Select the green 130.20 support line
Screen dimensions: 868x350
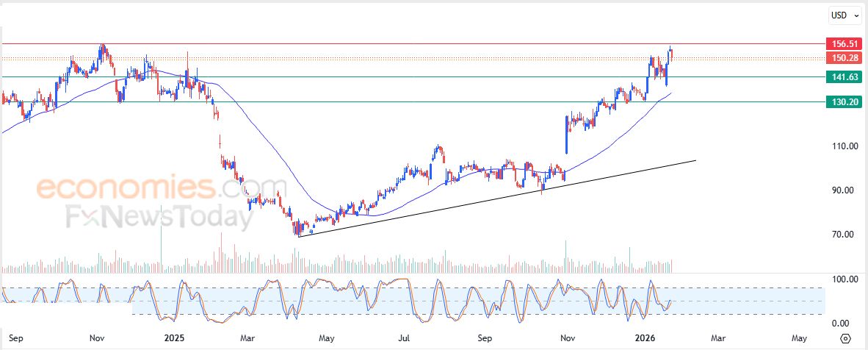tap(413, 102)
